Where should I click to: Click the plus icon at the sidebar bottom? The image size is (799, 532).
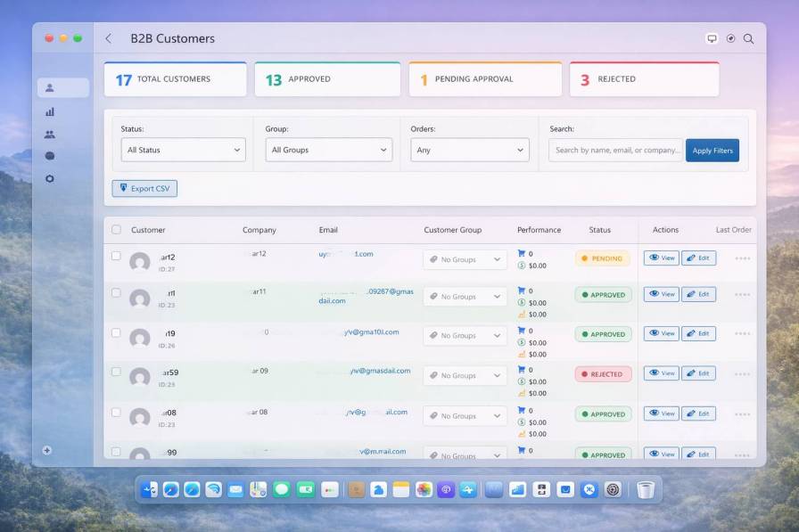tap(47, 451)
